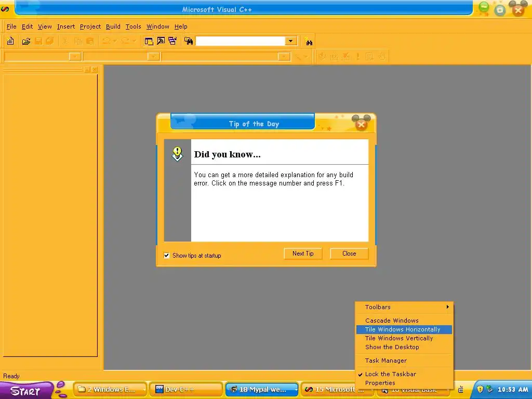Image resolution: width=532 pixels, height=399 pixels.
Task: Expand the Toolbars submenu arrow
Action: click(447, 307)
